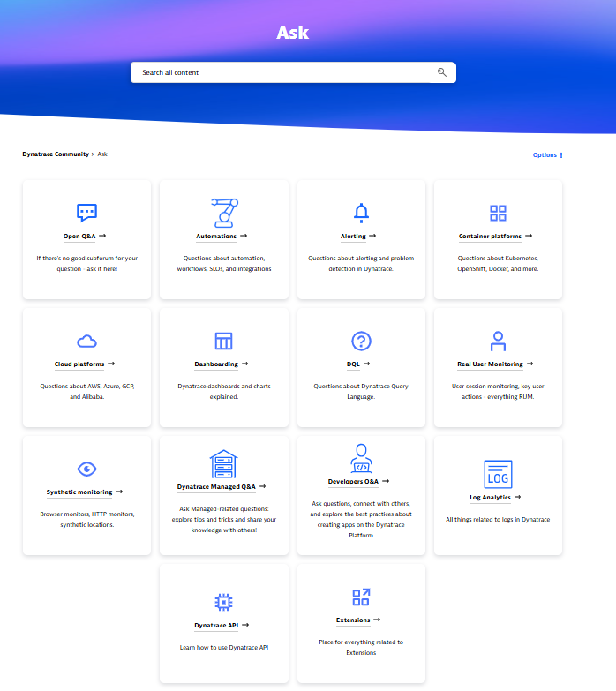This screenshot has height=691, width=616.
Task: Click the Ask page heading
Action: (x=293, y=33)
